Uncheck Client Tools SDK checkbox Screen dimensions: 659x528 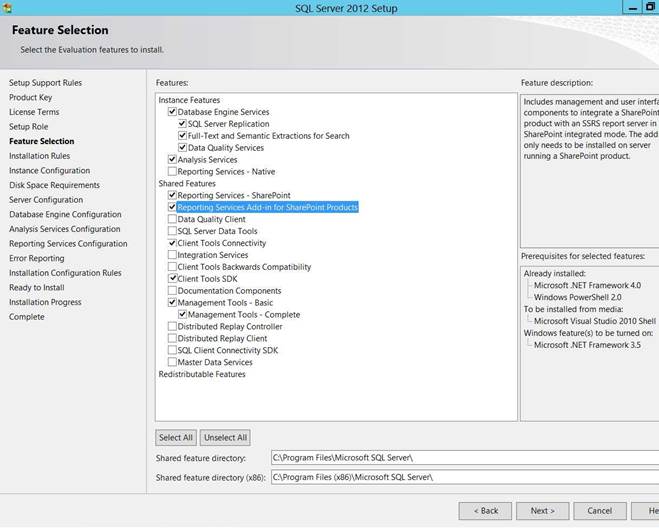click(x=172, y=278)
